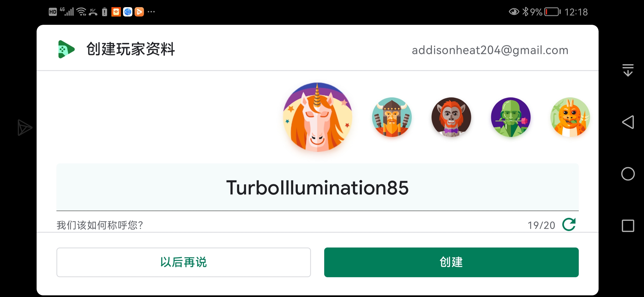Viewport: 644px width, 297px height.
Task: Click the 以后再说 button
Action: (184, 262)
